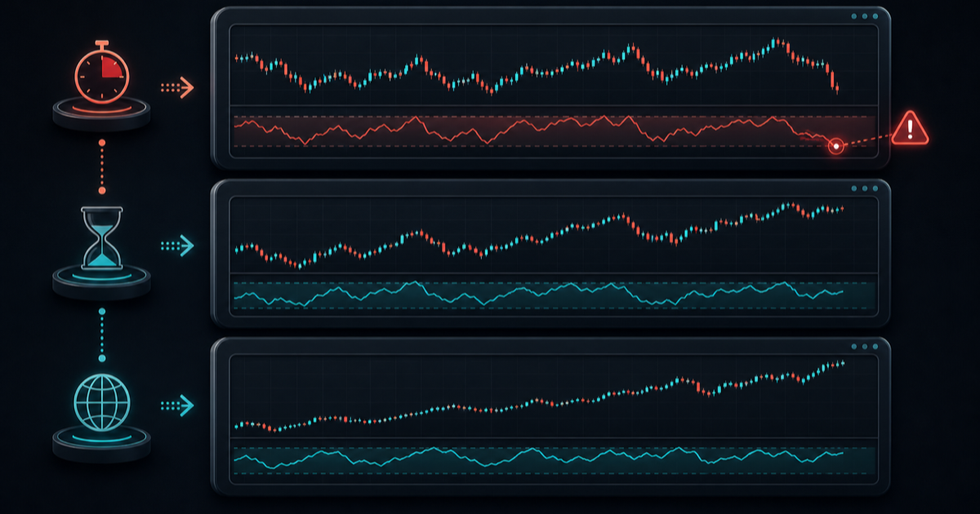Click the teal dotted arrow beside the hourglass
Viewport: 980px width, 514px height.
tap(176, 245)
